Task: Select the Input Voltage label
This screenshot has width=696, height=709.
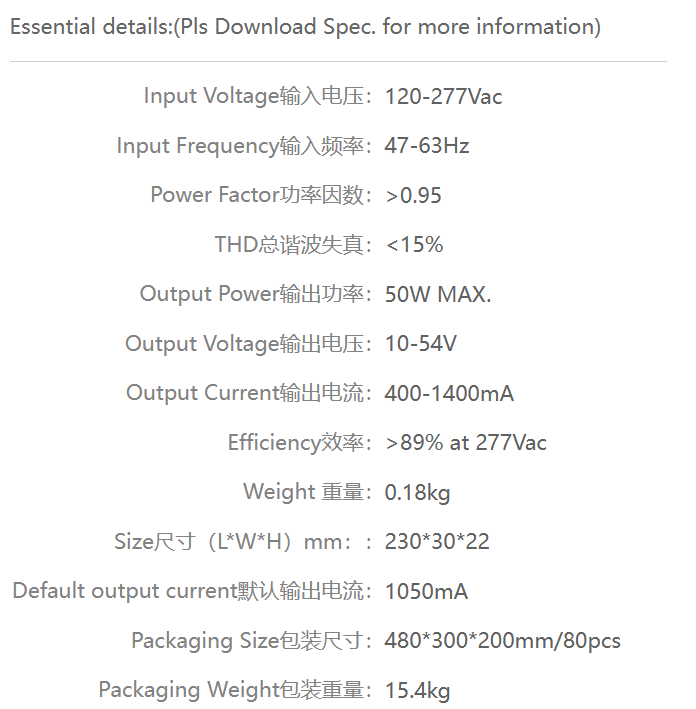Action: (258, 96)
